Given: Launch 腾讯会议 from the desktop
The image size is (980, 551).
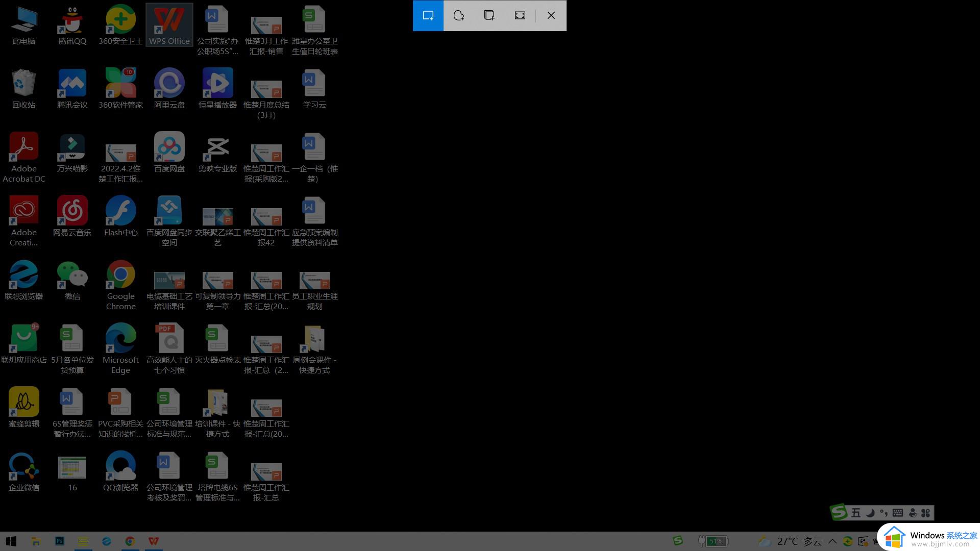Looking at the screenshot, I should point(72,89).
